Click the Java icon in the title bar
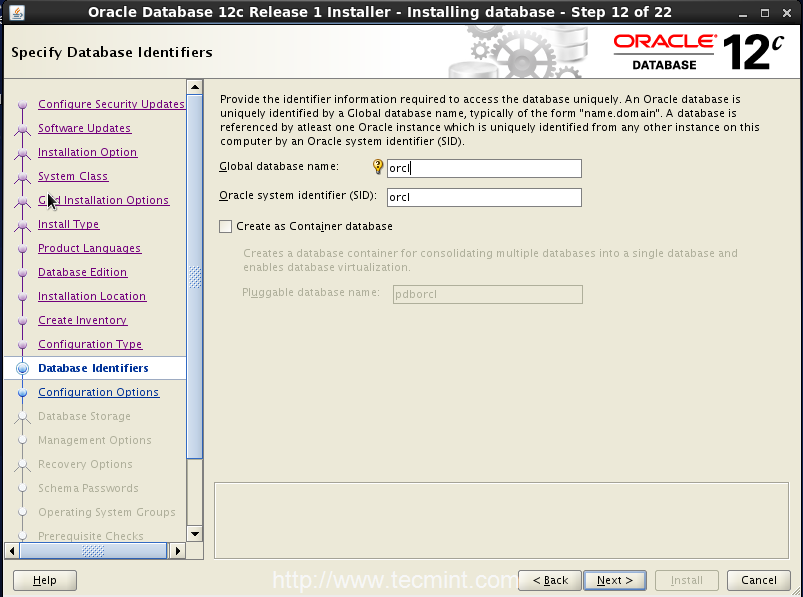 click(x=16, y=12)
